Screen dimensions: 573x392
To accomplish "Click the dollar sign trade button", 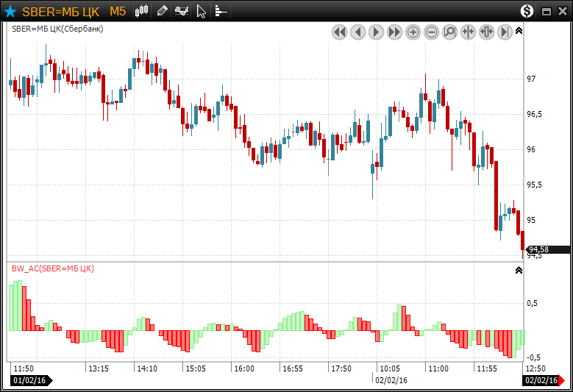I will [527, 11].
